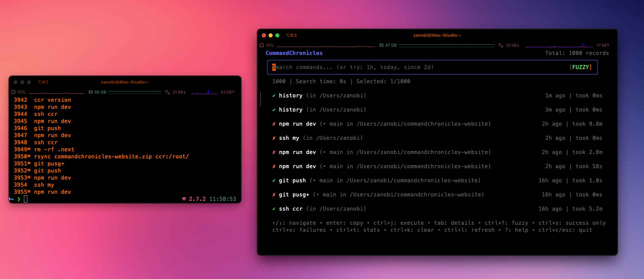644x279 pixels.
Task: Select the first history entry 1m ago
Action: (437, 96)
